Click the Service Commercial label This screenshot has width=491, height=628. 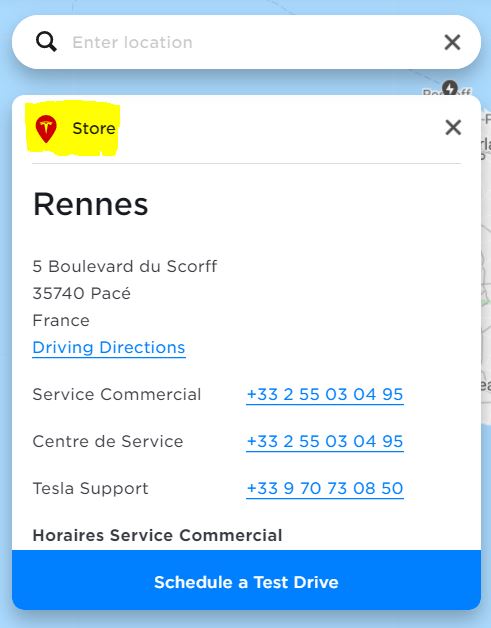coord(117,395)
